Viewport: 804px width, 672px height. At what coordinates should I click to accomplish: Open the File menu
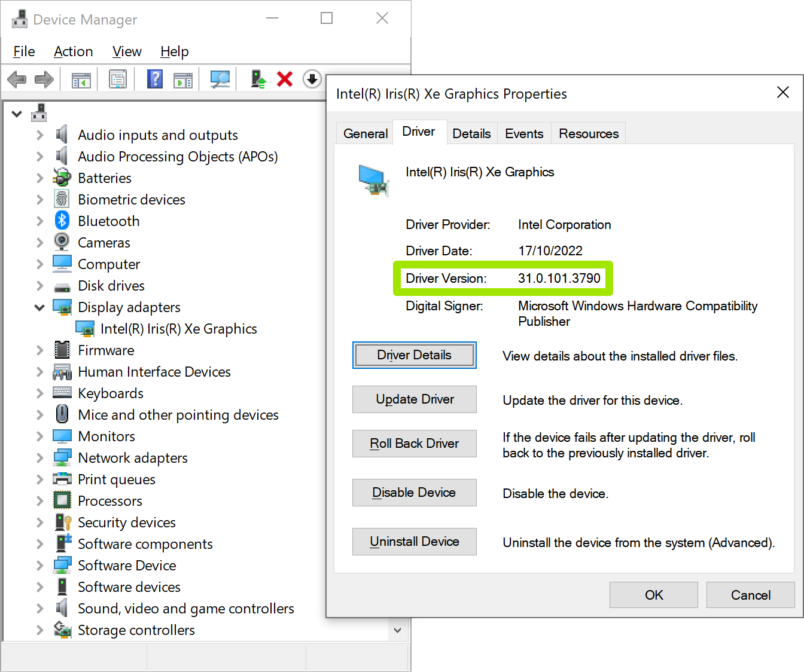(24, 51)
